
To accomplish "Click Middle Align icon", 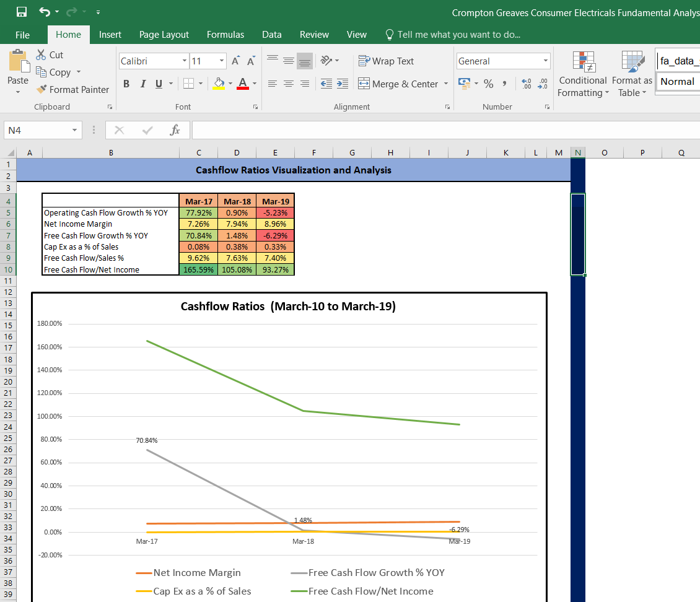I will click(289, 60).
